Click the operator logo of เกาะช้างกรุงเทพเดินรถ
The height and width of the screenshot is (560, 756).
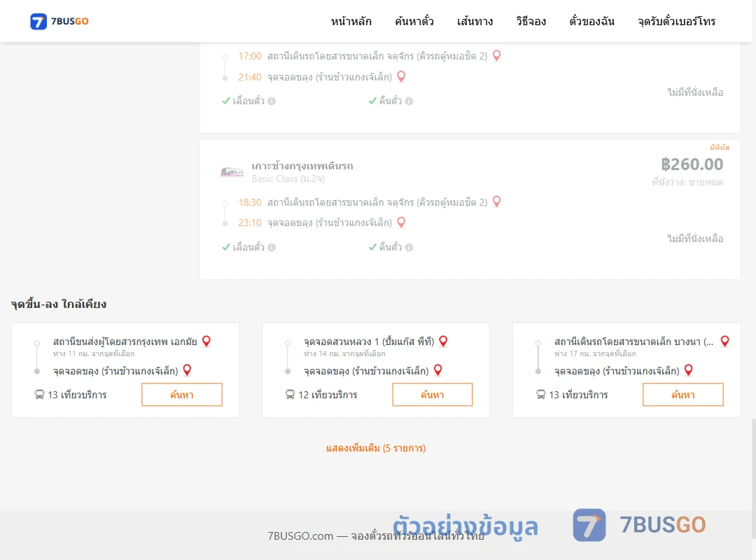pos(232,171)
